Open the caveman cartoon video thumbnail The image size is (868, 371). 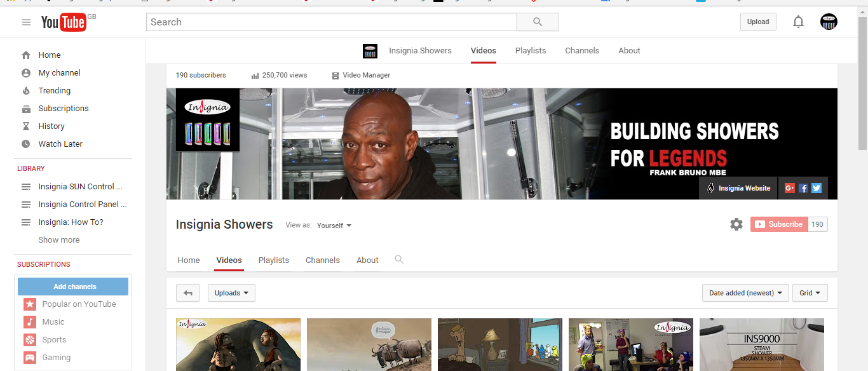tap(238, 344)
